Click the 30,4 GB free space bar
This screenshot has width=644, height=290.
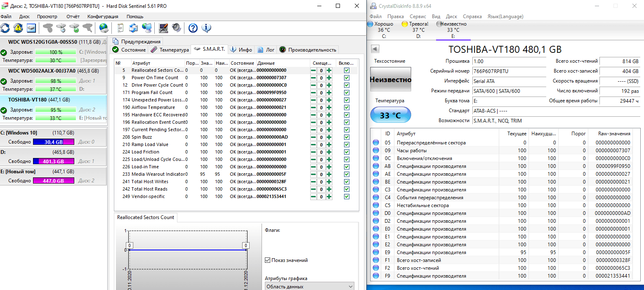tap(54, 142)
